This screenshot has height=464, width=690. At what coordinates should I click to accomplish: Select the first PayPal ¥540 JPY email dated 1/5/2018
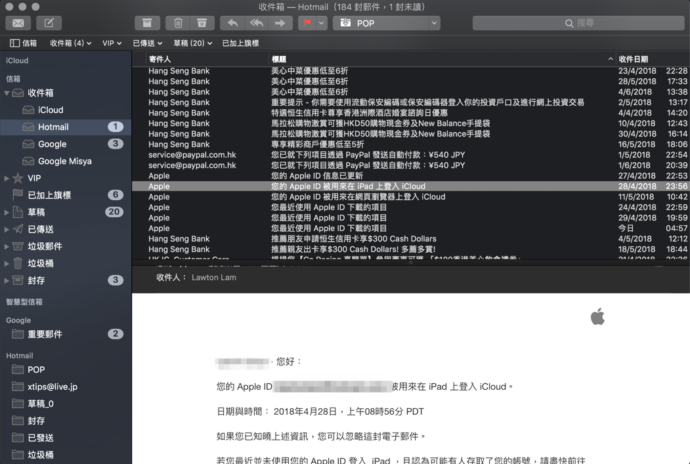point(411,155)
